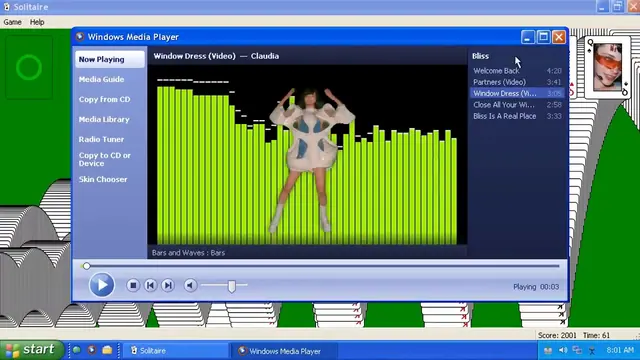The image size is (640, 360).
Task: Stop playback with the Stop button
Action: click(133, 285)
